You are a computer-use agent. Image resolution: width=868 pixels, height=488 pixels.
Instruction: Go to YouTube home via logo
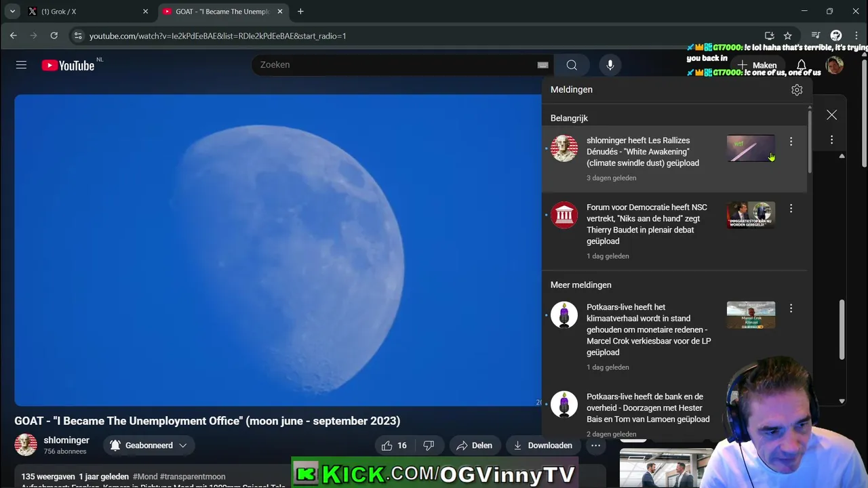pos(68,65)
